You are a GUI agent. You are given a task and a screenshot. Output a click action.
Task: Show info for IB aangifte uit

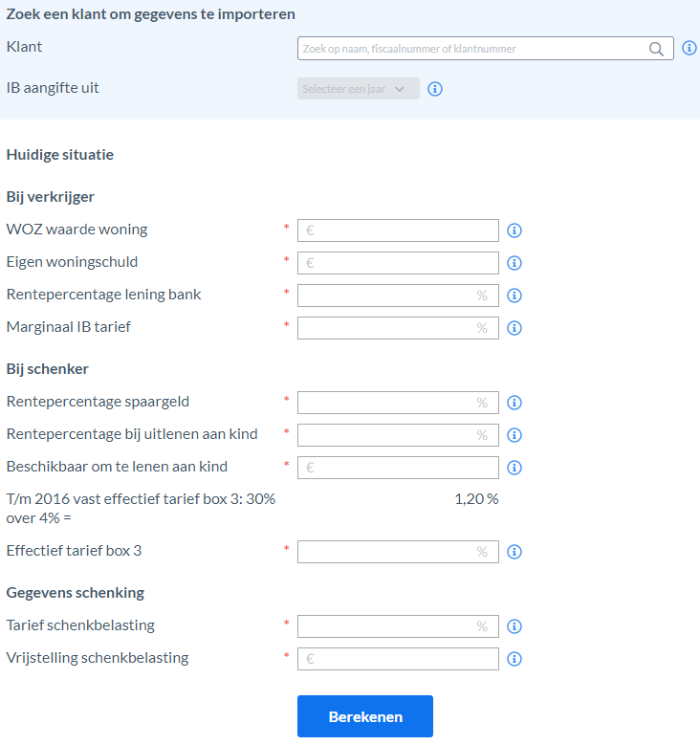click(x=435, y=89)
